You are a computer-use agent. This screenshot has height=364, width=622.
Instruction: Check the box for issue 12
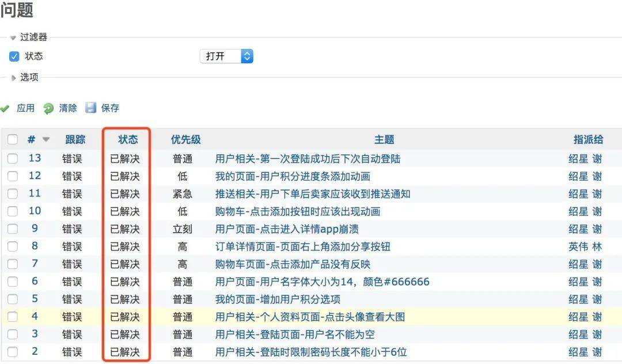tap(13, 176)
